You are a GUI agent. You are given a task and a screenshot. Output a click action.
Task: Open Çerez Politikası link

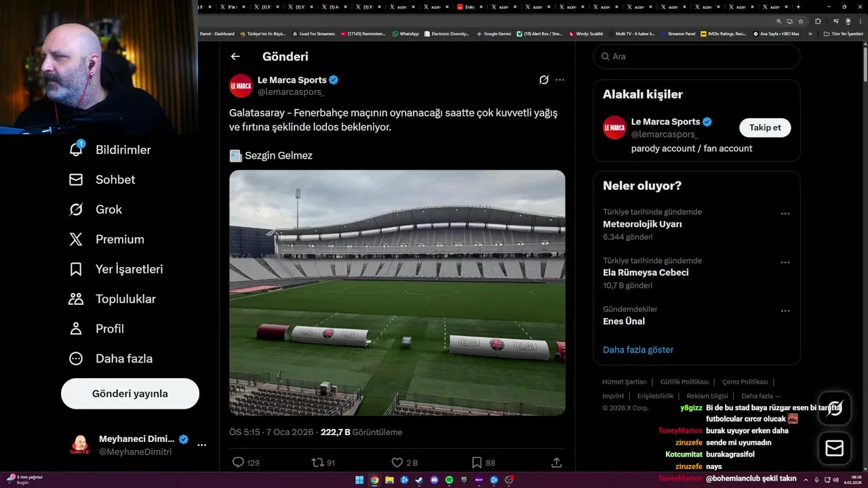point(745,382)
